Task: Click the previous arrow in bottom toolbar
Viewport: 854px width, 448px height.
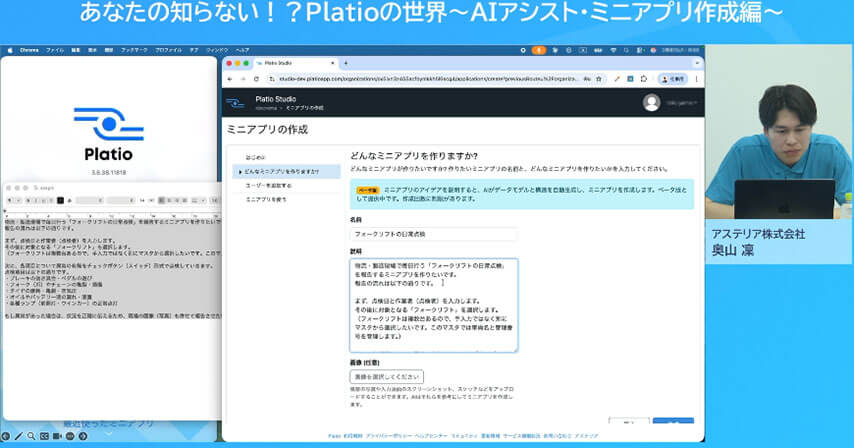Action: pyautogui.click(x=5, y=437)
